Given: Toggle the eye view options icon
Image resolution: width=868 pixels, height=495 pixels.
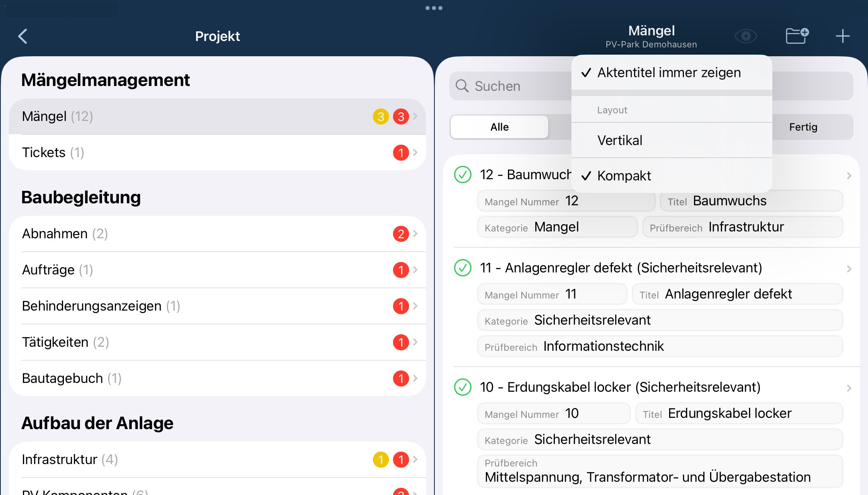Looking at the screenshot, I should point(746,36).
